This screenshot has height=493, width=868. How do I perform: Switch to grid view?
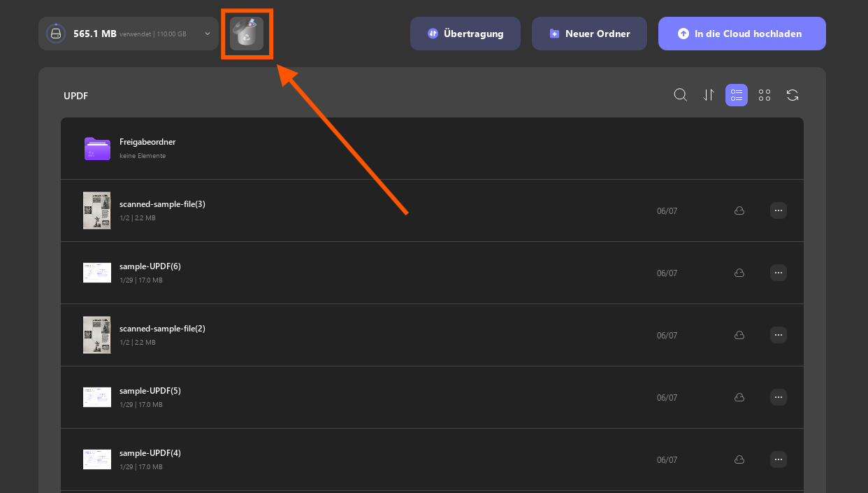[x=765, y=95]
